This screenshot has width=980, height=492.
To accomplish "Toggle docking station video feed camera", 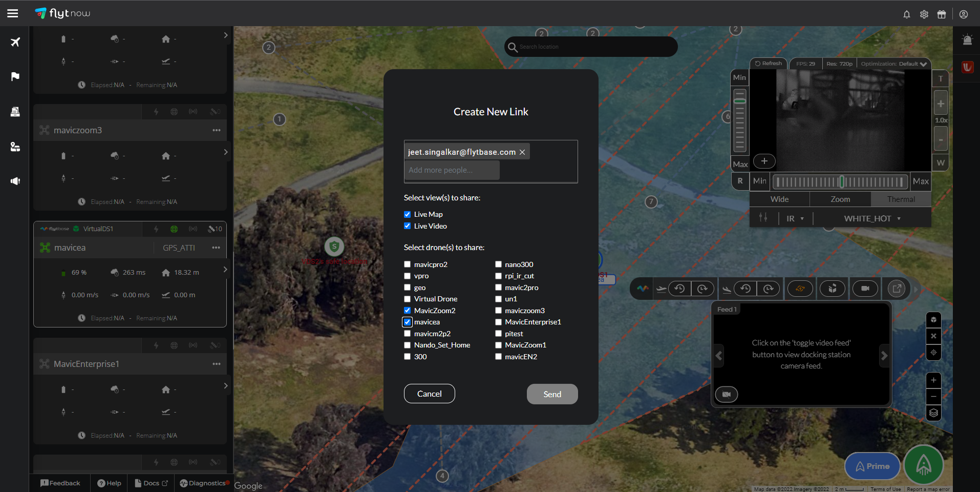I will [726, 394].
